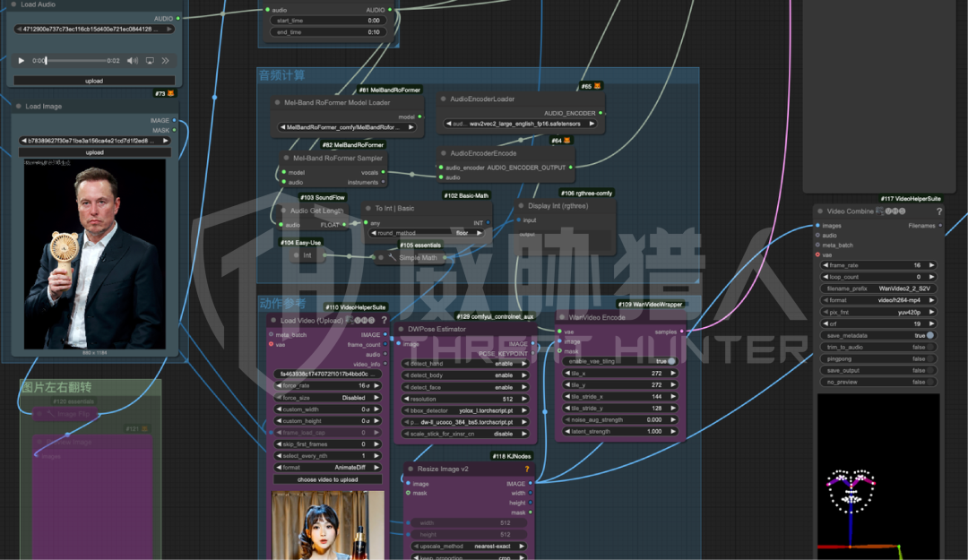This screenshot has width=968, height=560.
Task: Increase frame_rate arrow in Video Combine
Action: click(934, 265)
